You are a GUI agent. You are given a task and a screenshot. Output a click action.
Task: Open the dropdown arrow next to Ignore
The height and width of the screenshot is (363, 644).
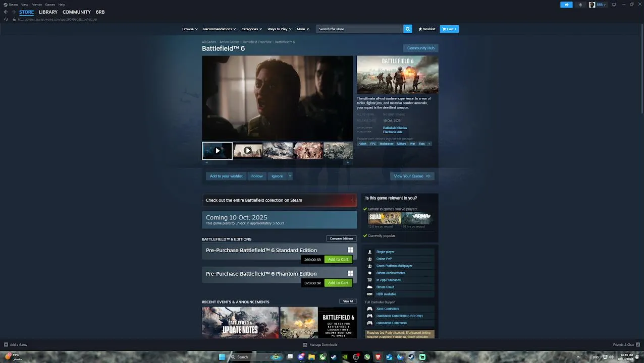click(290, 176)
